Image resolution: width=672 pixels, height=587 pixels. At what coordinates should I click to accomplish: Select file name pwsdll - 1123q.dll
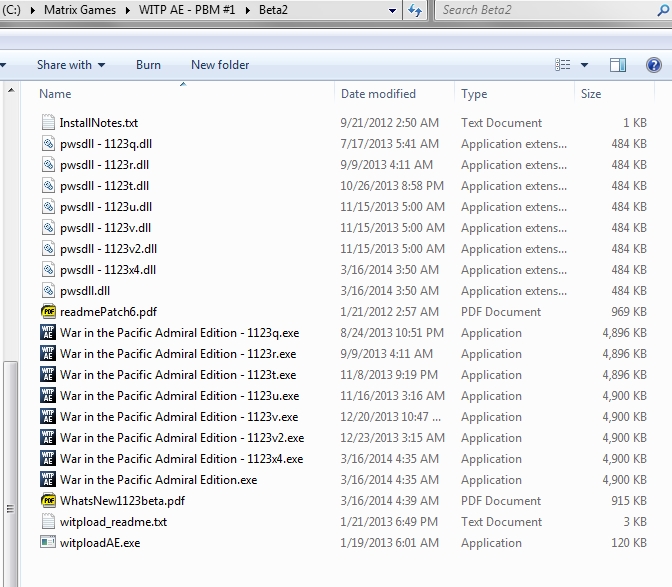tap(106, 144)
